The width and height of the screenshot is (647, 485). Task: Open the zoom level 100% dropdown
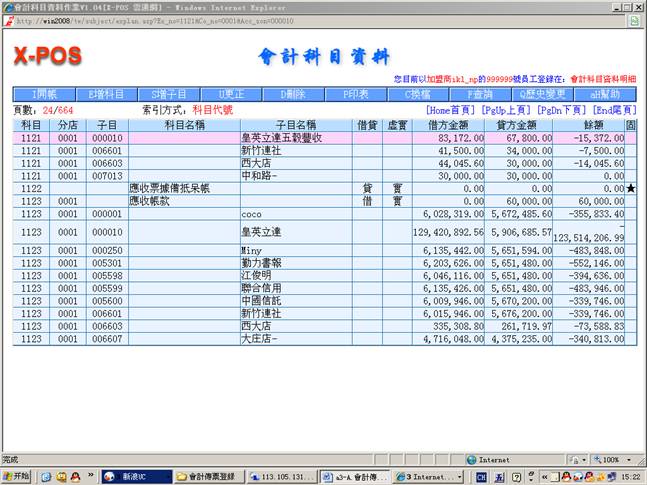609,459
